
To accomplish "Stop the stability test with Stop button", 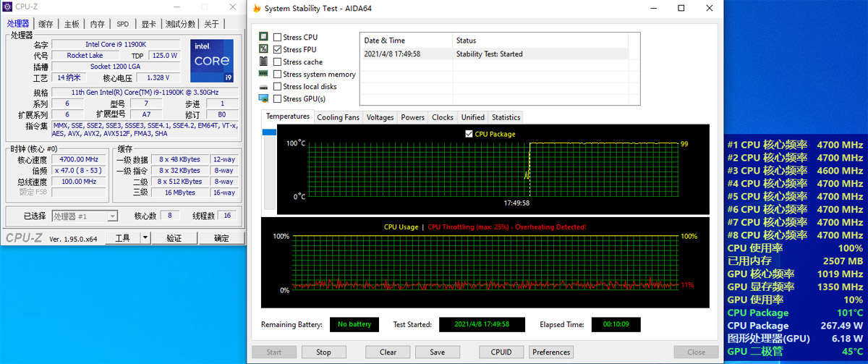I will tap(324, 352).
